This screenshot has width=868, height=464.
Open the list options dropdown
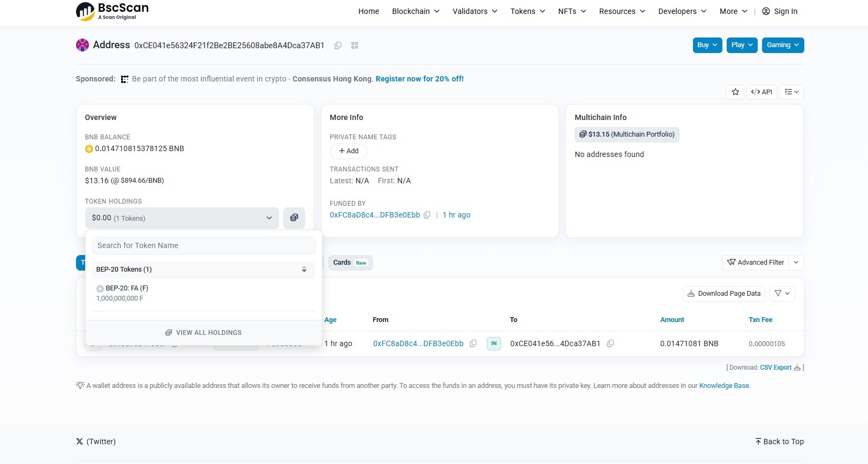point(791,92)
